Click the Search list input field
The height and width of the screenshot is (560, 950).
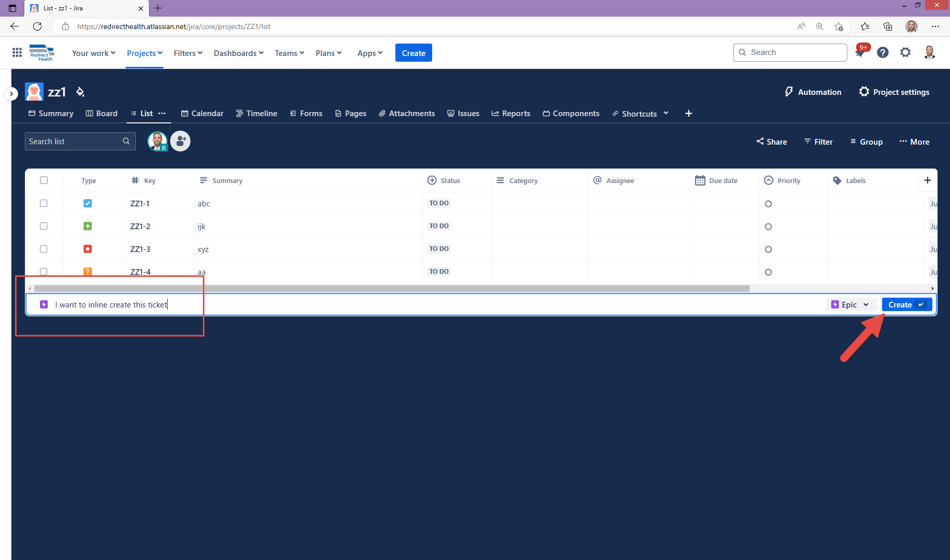(80, 141)
